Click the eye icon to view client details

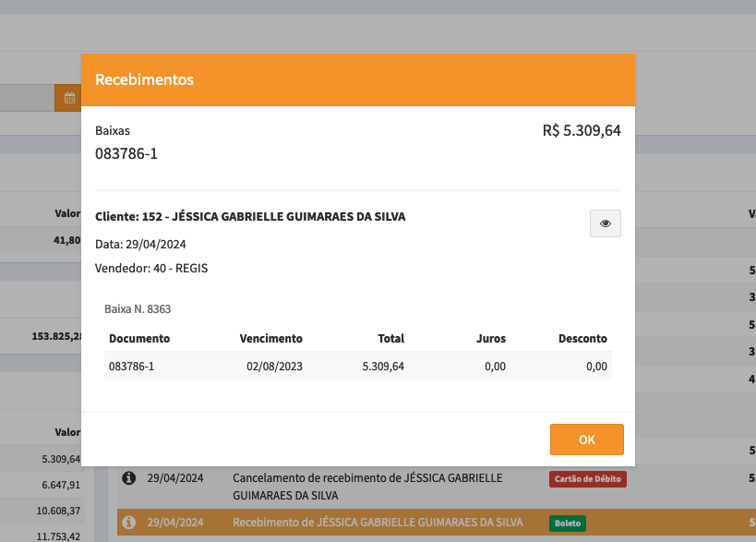[606, 223]
